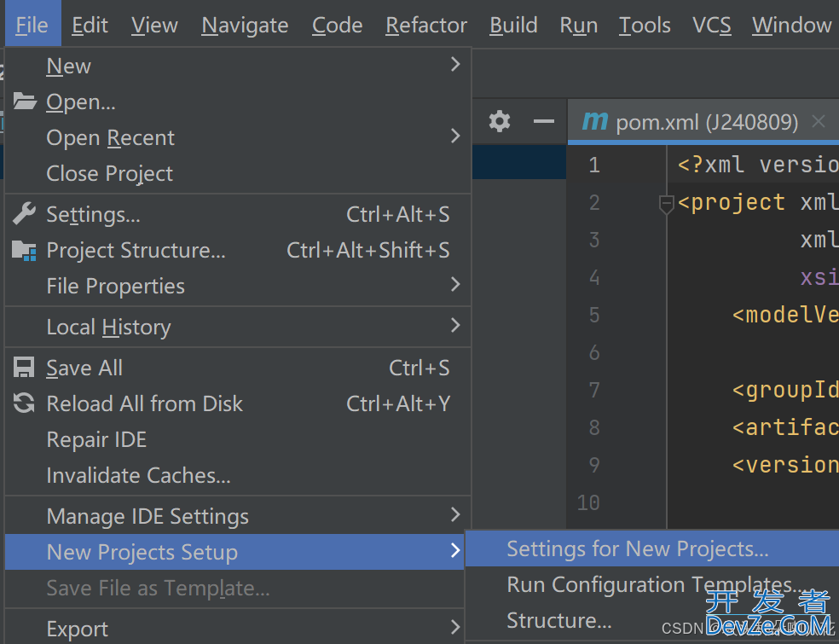Click the <modelVe code line
The image size is (839, 644).
[785, 314]
